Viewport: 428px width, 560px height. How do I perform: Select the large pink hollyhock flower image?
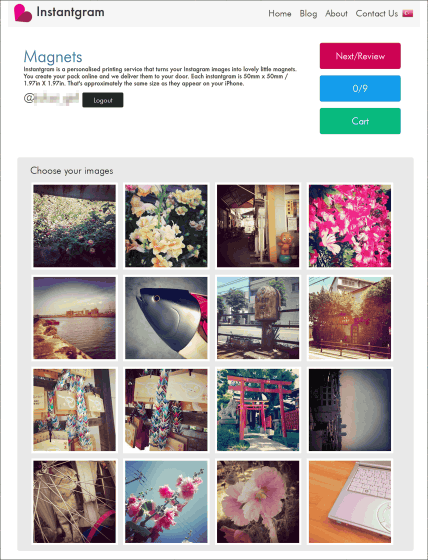click(258, 502)
